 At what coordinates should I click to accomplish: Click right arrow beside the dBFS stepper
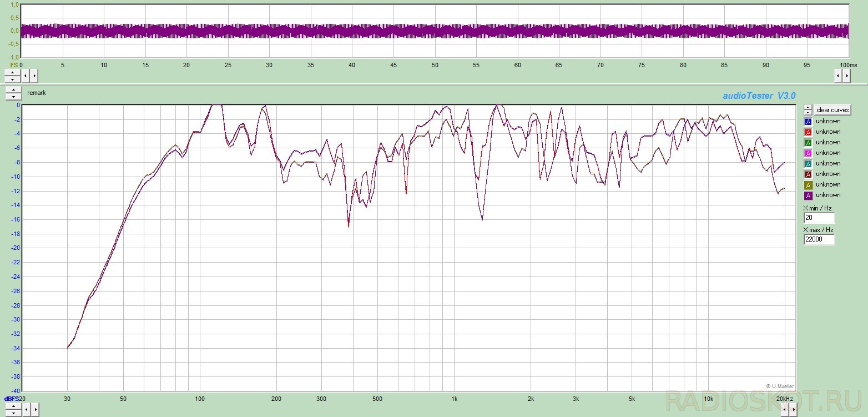pyautogui.click(x=34, y=410)
